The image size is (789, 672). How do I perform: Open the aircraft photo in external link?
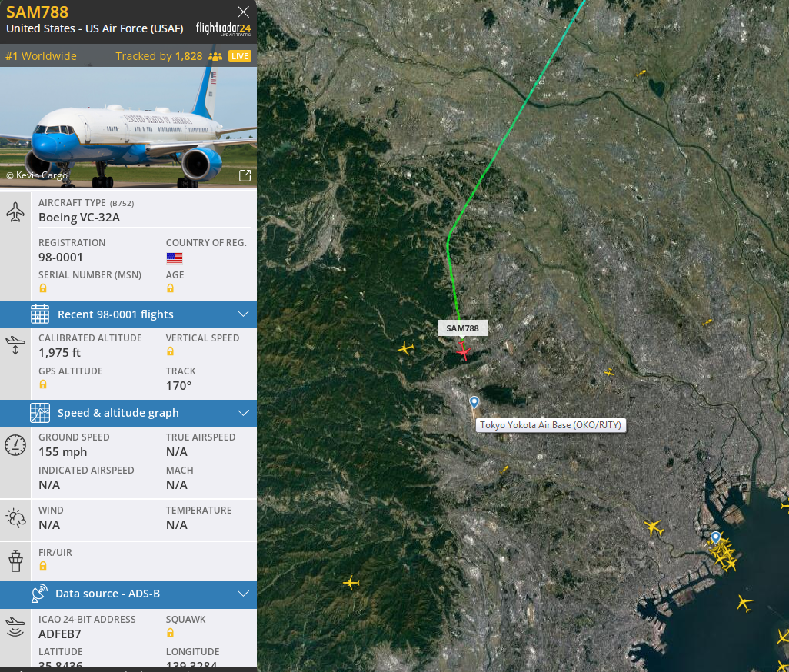(245, 175)
